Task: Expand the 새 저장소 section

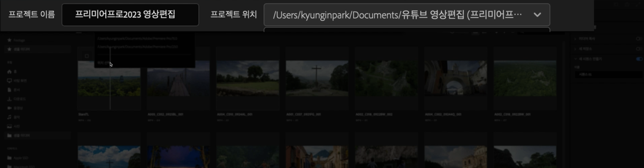Action: pyautogui.click(x=575, y=49)
